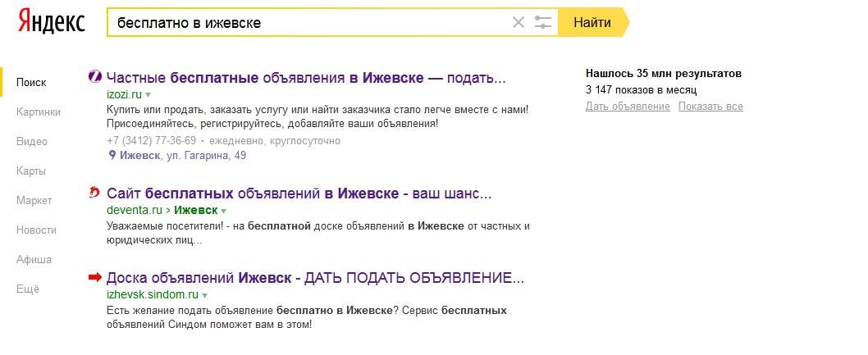
Task: Click the Яндекс logo
Action: [x=52, y=21]
